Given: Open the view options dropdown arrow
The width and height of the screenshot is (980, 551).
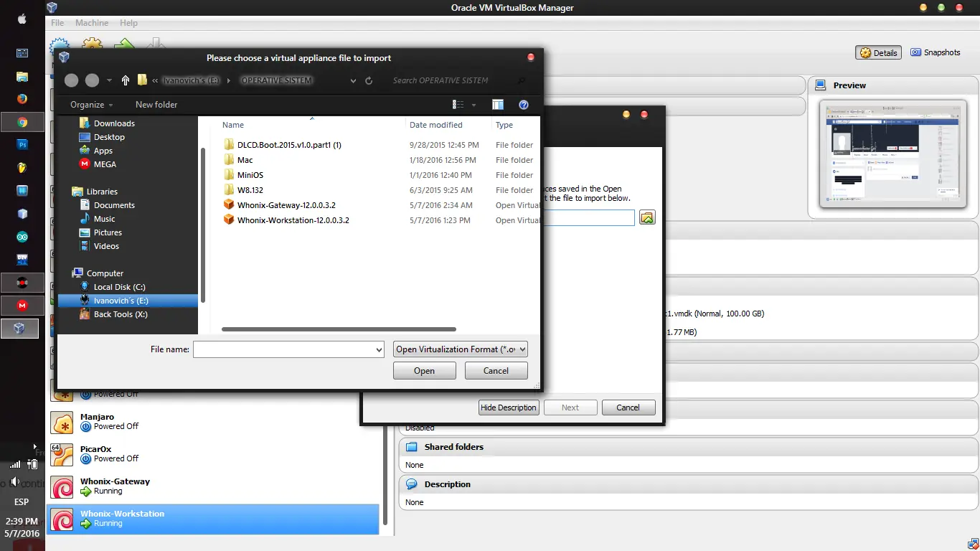Looking at the screenshot, I should [x=474, y=105].
